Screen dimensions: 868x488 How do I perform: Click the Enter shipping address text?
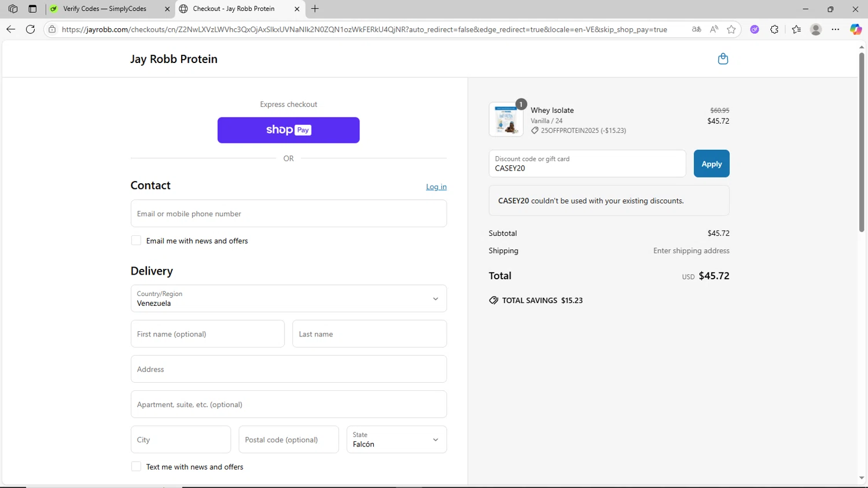pyautogui.click(x=692, y=250)
